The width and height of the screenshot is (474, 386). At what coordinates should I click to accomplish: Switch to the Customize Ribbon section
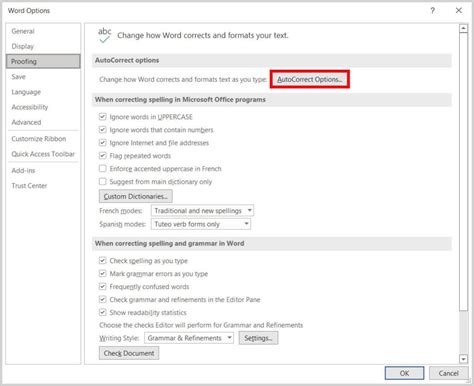[x=39, y=139]
